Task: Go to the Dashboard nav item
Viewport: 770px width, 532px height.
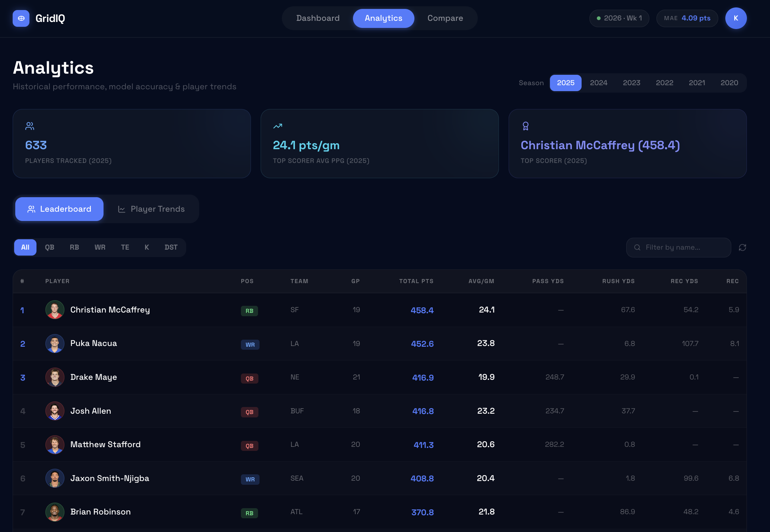Action: [x=318, y=18]
